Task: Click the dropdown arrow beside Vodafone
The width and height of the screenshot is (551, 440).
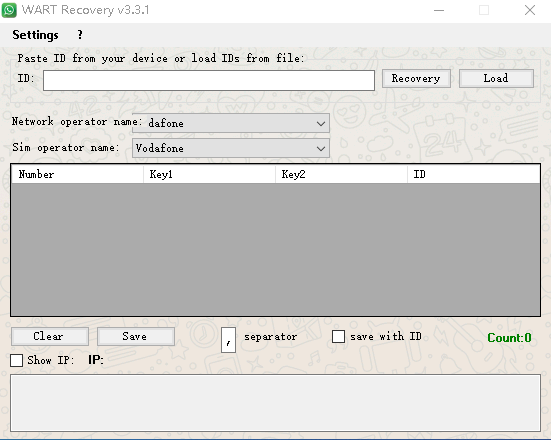Action: [x=320, y=149]
